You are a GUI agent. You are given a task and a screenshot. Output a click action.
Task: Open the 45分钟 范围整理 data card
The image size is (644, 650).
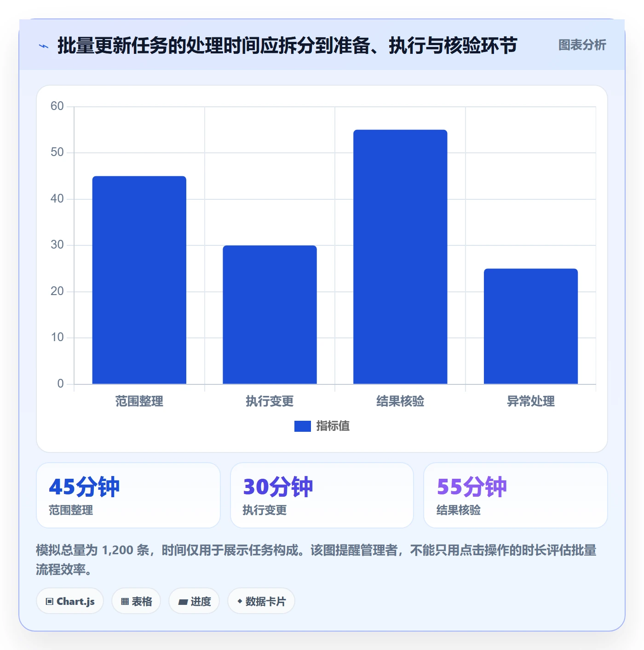[x=128, y=495]
